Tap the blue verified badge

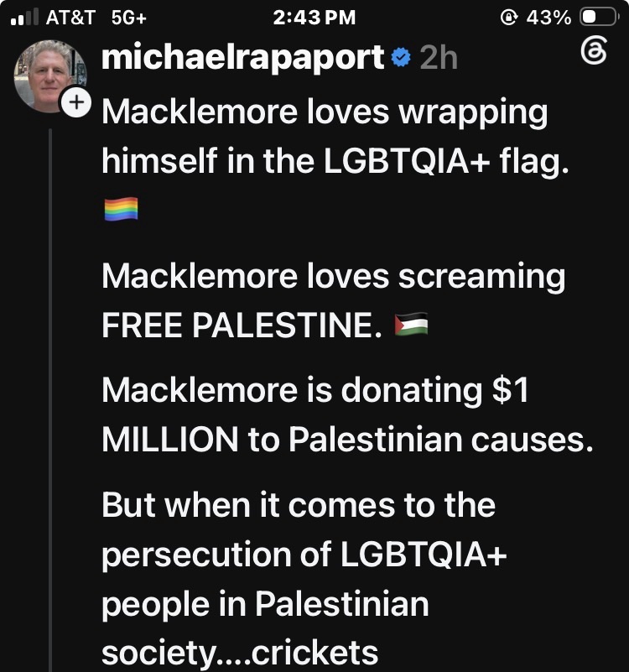click(402, 58)
